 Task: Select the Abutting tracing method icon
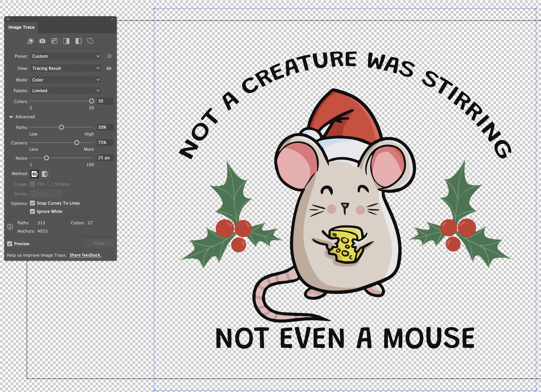(x=35, y=174)
